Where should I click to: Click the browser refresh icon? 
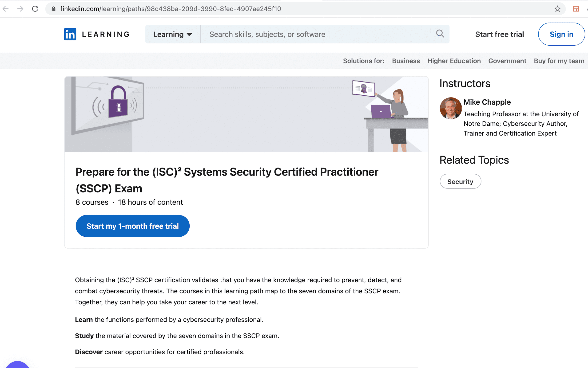35,8
